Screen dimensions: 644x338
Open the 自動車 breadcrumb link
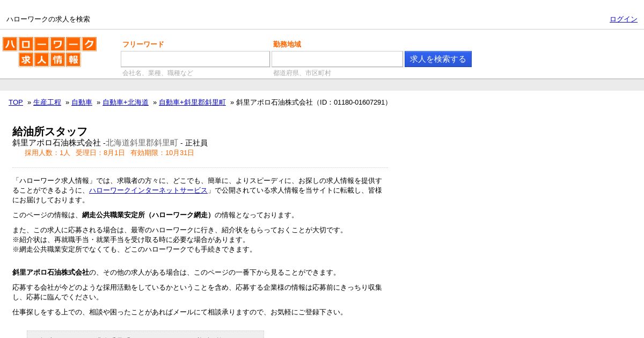pyautogui.click(x=82, y=102)
